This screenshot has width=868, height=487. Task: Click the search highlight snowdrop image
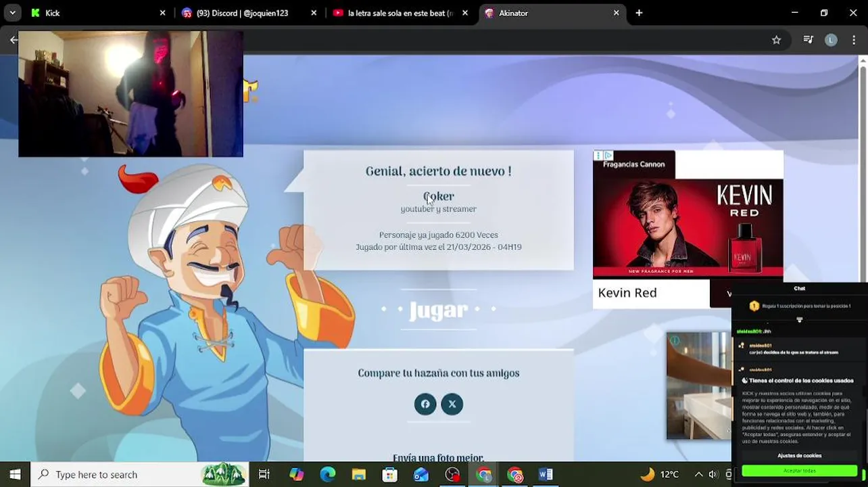(223, 474)
